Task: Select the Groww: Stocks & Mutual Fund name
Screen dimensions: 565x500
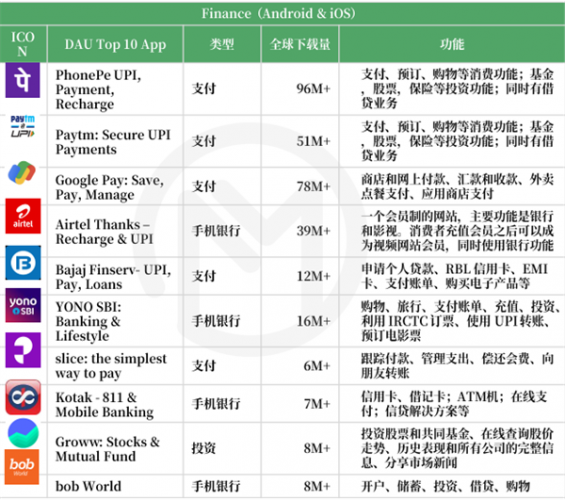Action: [x=107, y=449]
